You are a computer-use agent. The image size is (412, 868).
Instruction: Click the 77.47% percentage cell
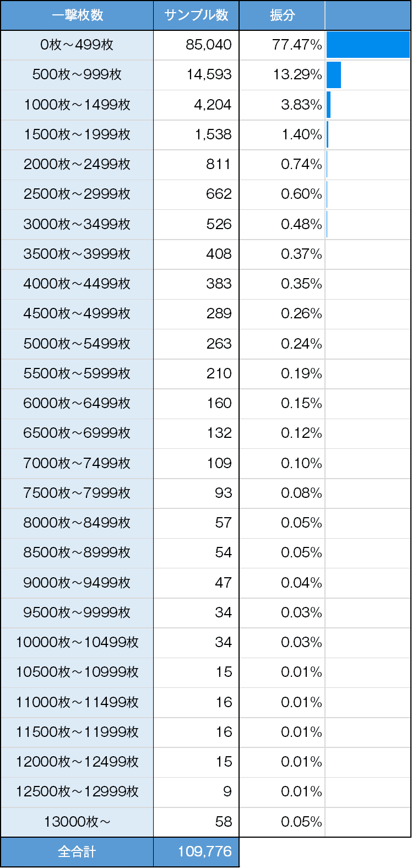pyautogui.click(x=282, y=45)
